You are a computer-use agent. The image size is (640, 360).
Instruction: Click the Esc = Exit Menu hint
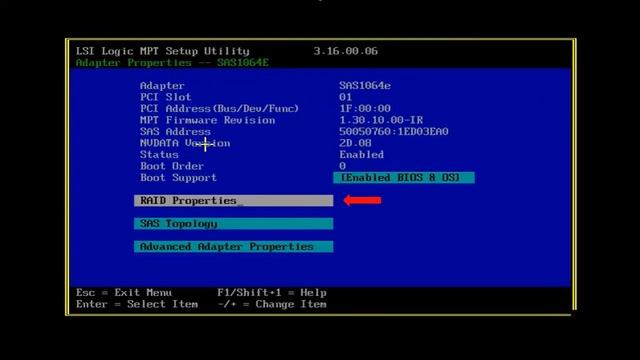coord(124,293)
